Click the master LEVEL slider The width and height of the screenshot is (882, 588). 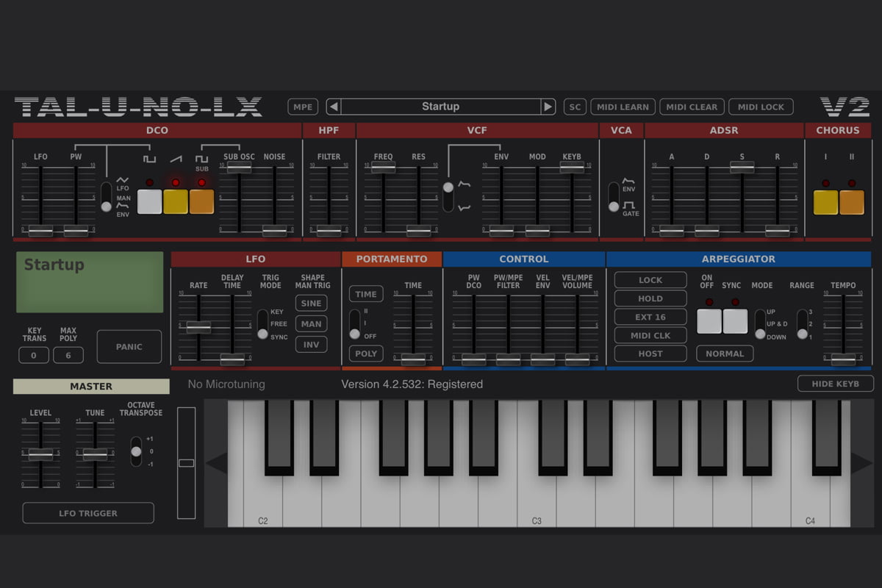(x=40, y=454)
